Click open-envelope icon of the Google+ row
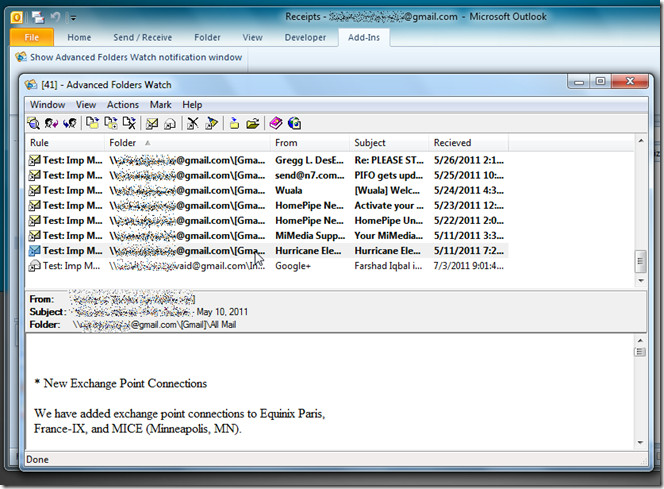This screenshot has height=489, width=664. [34, 266]
